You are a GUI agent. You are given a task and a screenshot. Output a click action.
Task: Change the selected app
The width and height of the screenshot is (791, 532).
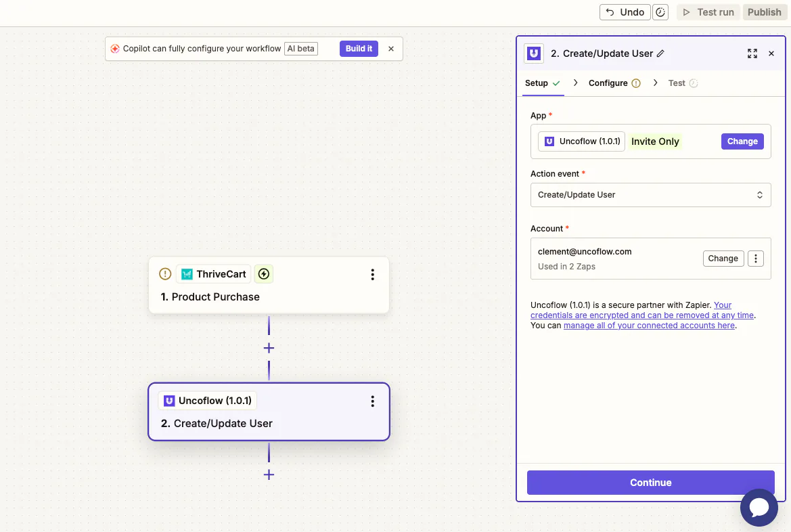click(x=742, y=141)
